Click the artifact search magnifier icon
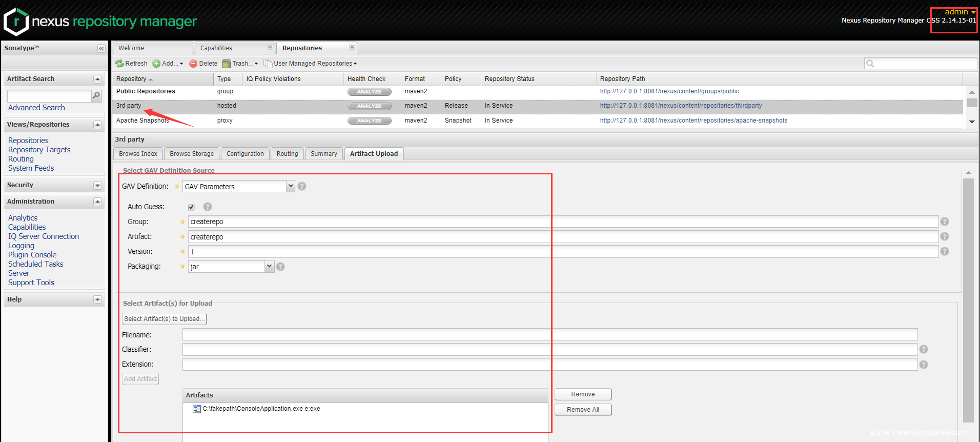980x442 pixels. point(96,96)
